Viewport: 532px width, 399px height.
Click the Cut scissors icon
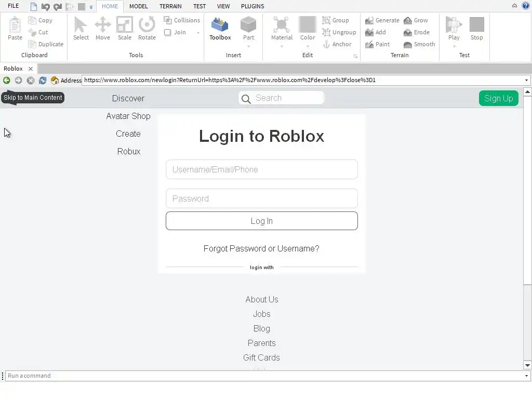(x=32, y=32)
